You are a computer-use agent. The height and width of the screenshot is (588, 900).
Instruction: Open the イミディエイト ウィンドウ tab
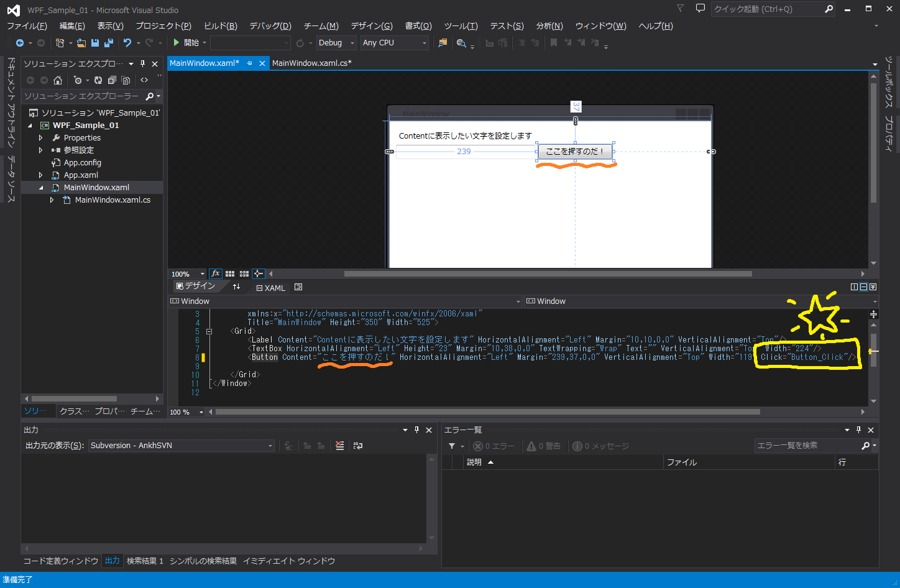pos(289,561)
